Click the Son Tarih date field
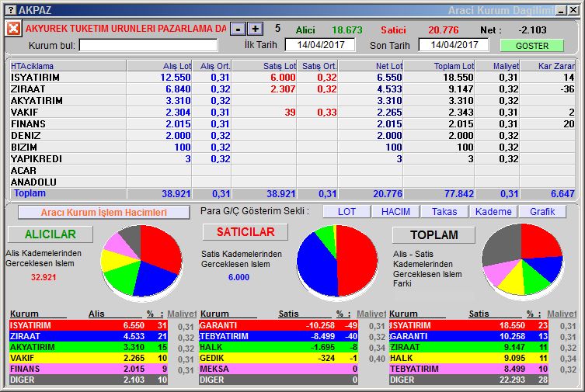This screenshot has height=392, width=585. (x=453, y=45)
